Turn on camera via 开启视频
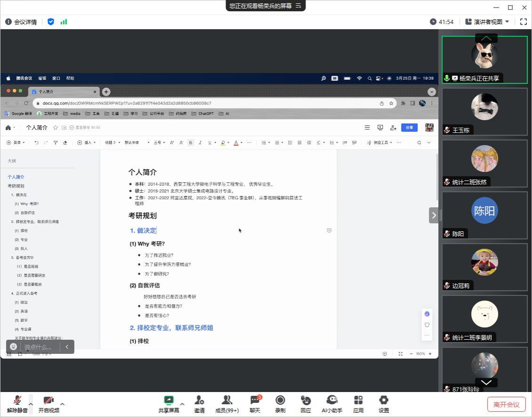The height and width of the screenshot is (417, 532). tap(48, 404)
